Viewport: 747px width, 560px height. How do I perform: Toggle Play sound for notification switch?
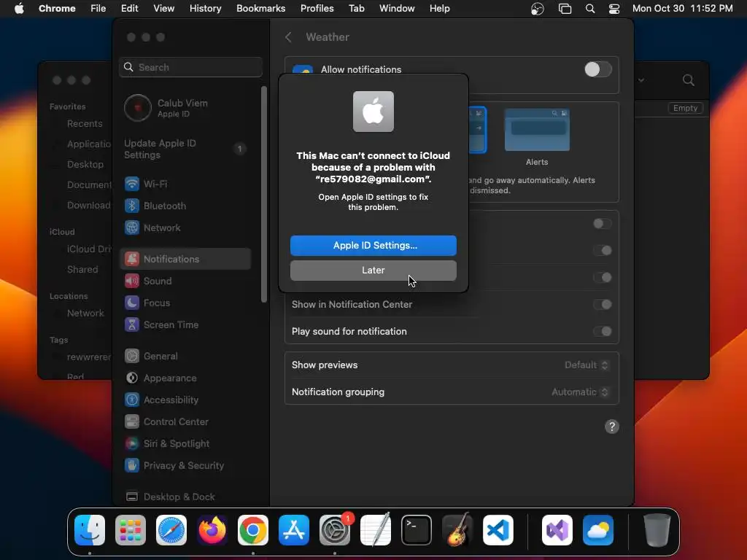[x=603, y=332]
